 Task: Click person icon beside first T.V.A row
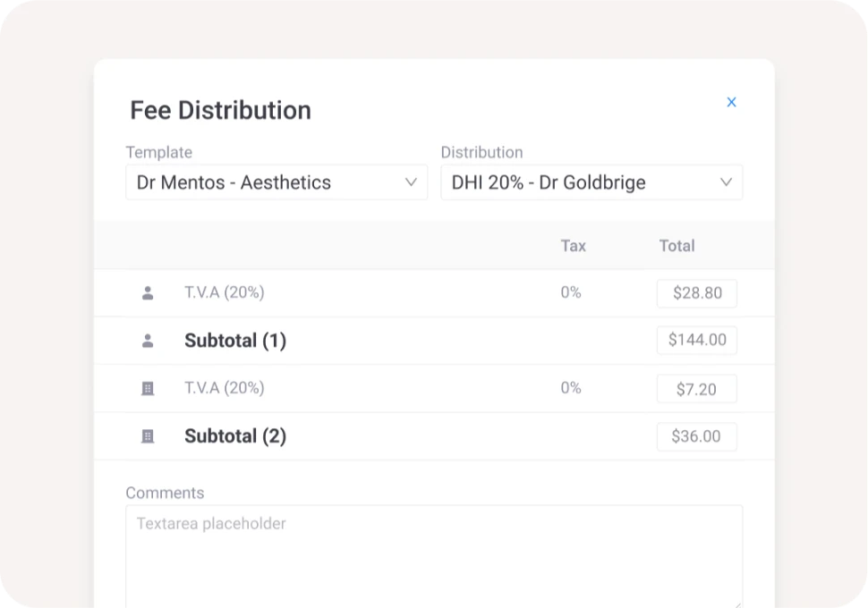tap(149, 292)
